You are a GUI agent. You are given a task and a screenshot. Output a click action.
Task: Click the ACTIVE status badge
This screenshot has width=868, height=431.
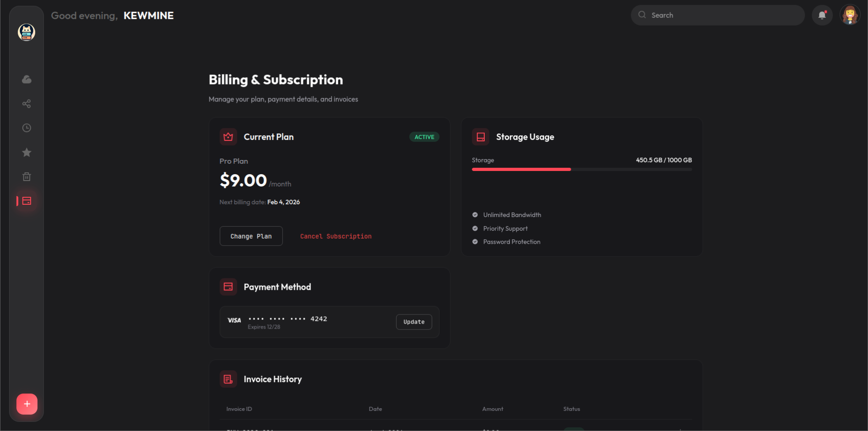point(424,137)
